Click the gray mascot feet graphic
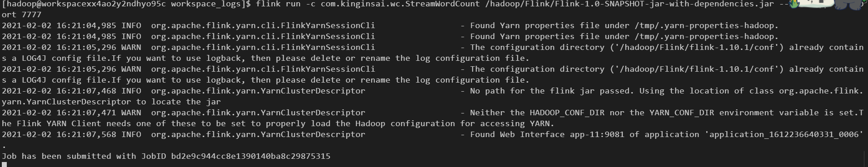The image size is (868, 167). [x=848, y=5]
